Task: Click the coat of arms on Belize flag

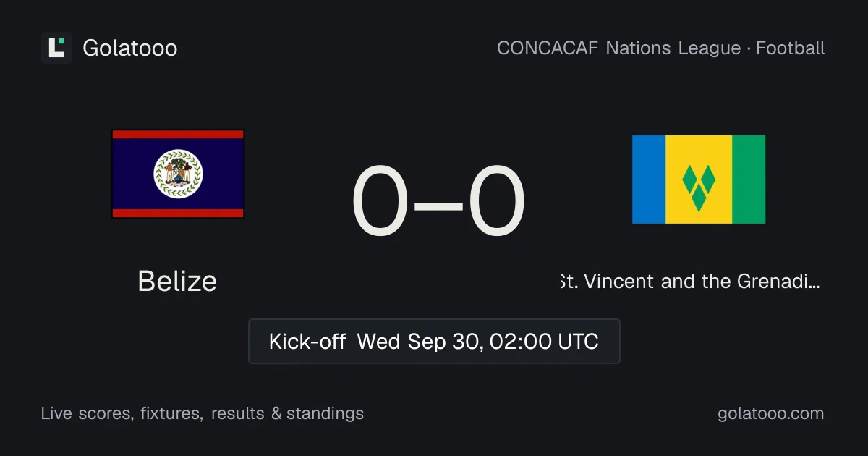Action: 178,174
